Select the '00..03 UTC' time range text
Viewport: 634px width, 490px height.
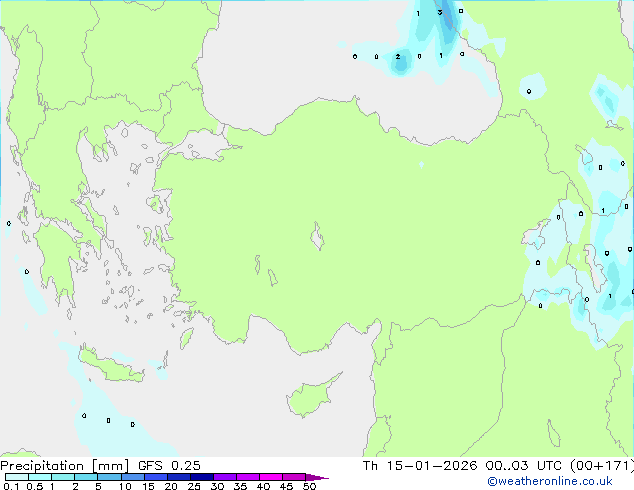(x=524, y=466)
